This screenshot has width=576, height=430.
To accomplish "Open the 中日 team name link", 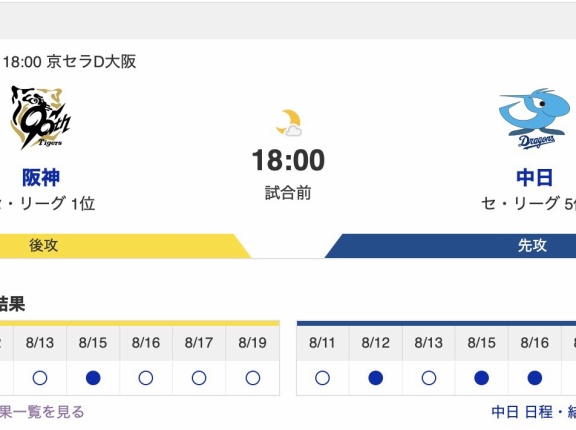I will (534, 178).
